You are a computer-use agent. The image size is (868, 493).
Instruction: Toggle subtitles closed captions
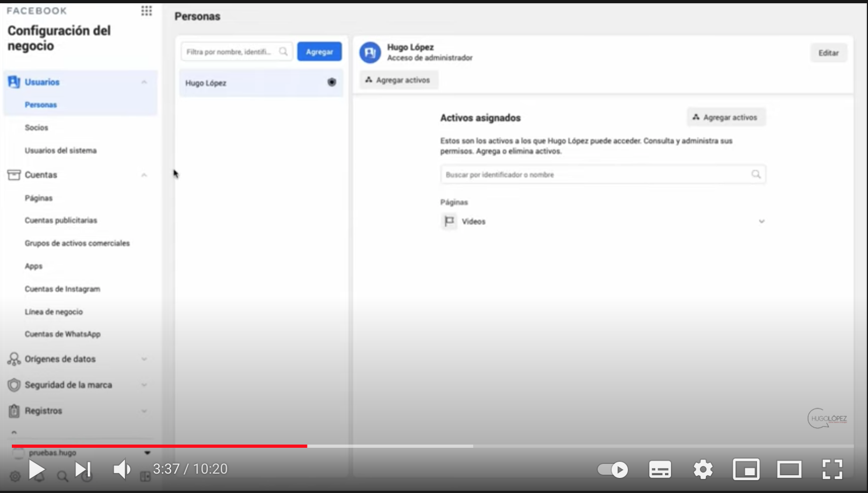(660, 470)
